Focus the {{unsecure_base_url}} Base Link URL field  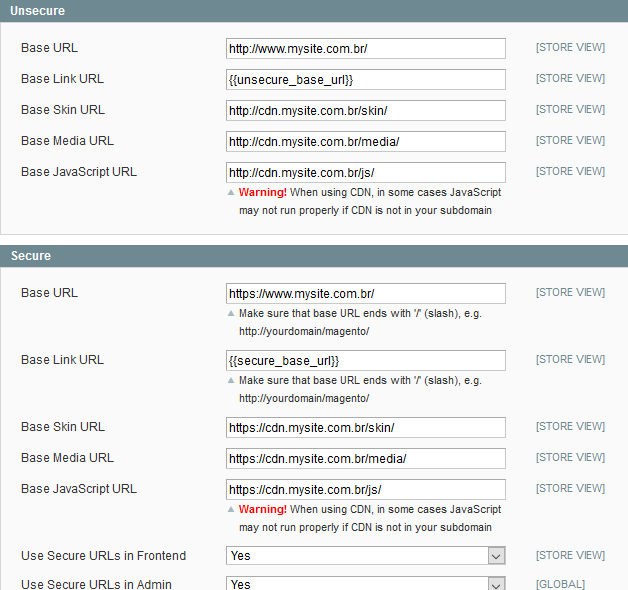pos(366,79)
